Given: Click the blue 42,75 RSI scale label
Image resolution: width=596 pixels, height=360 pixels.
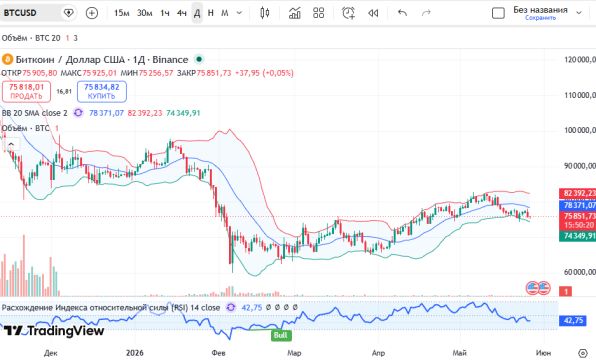Looking at the screenshot, I should (573, 320).
